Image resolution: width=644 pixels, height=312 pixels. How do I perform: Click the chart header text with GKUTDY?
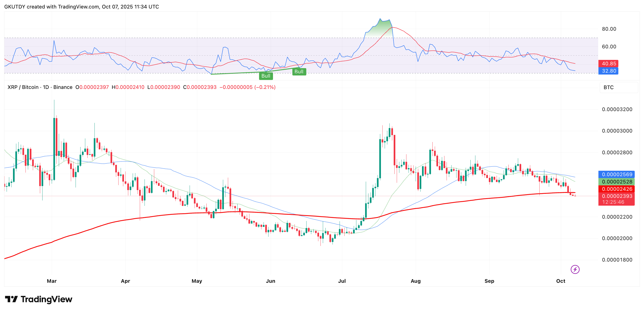[81, 7]
